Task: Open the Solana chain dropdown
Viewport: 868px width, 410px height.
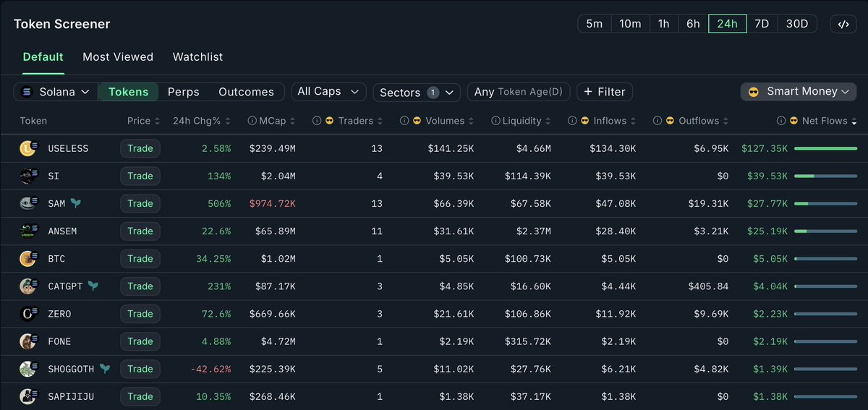Action: pyautogui.click(x=56, y=92)
